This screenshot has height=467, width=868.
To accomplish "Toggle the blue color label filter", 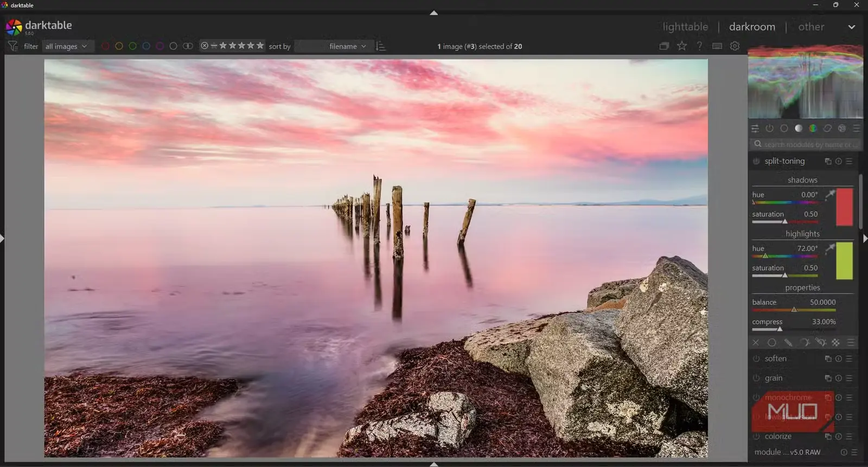I will pyautogui.click(x=146, y=46).
